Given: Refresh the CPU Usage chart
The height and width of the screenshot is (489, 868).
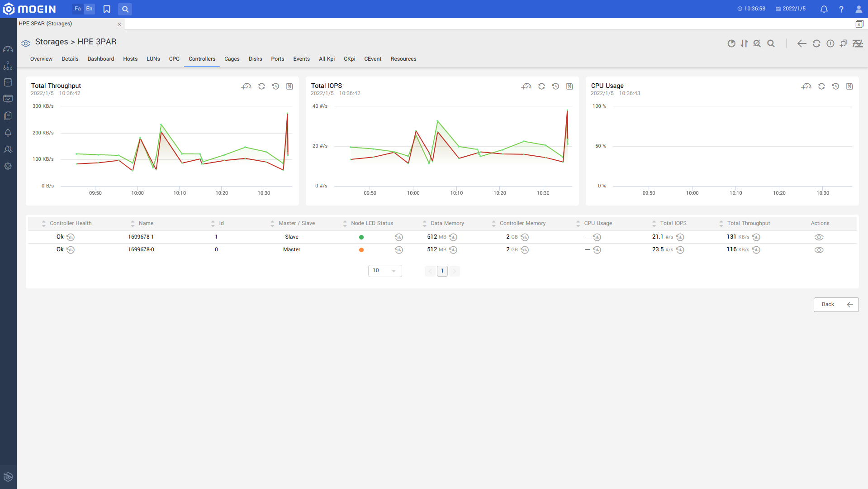Looking at the screenshot, I should [x=821, y=86].
